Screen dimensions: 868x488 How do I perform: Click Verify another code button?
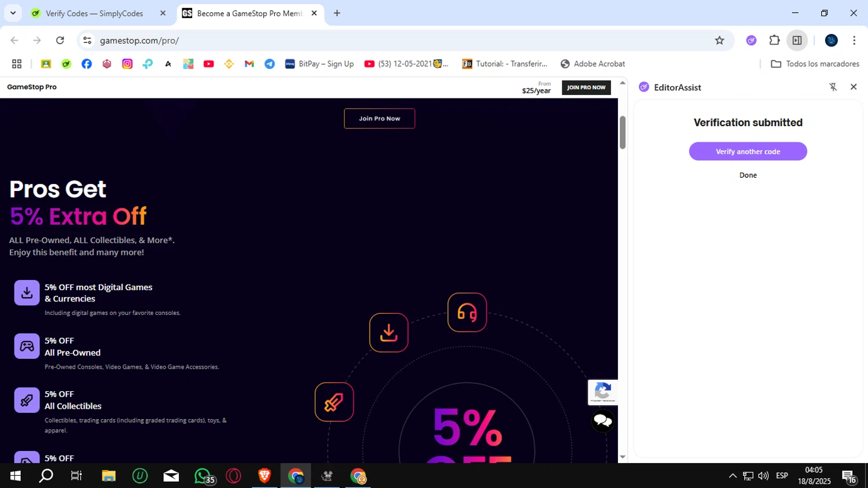tap(748, 152)
